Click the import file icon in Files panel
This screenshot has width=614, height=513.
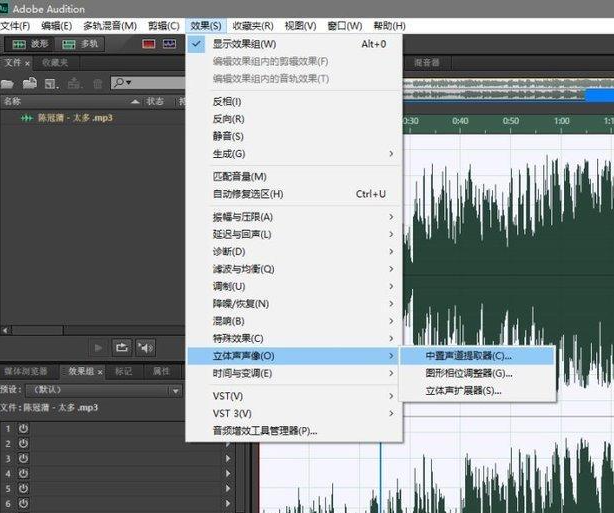(32, 82)
